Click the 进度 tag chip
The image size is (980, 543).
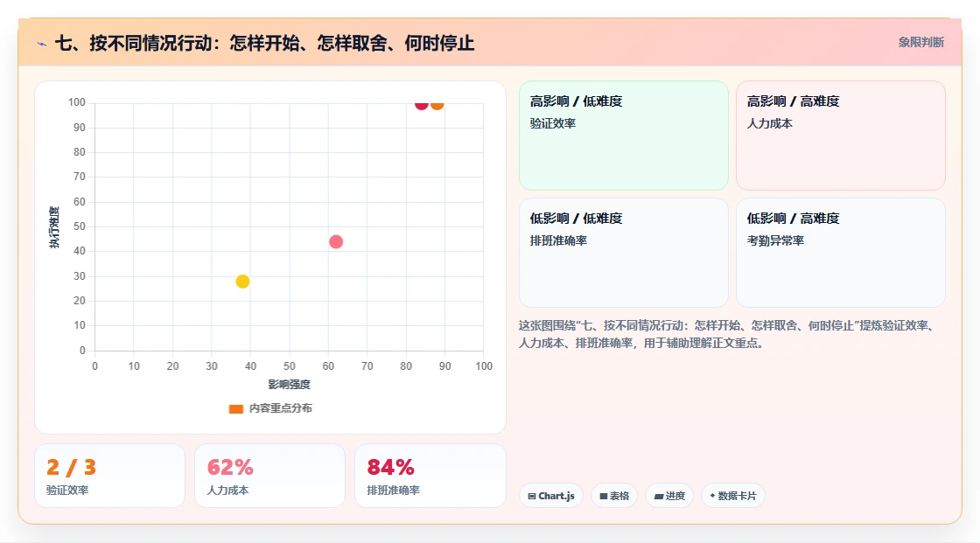coord(669,496)
